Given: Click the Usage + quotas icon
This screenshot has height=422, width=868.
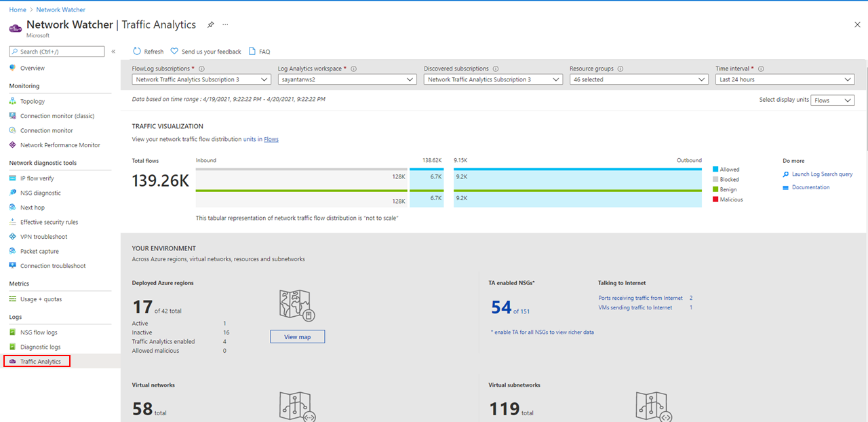Looking at the screenshot, I should coord(13,299).
